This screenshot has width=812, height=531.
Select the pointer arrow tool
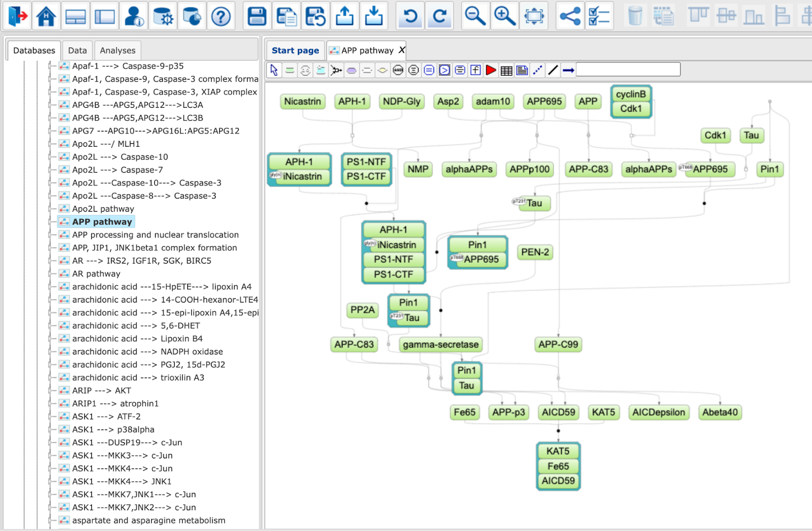pos(274,70)
